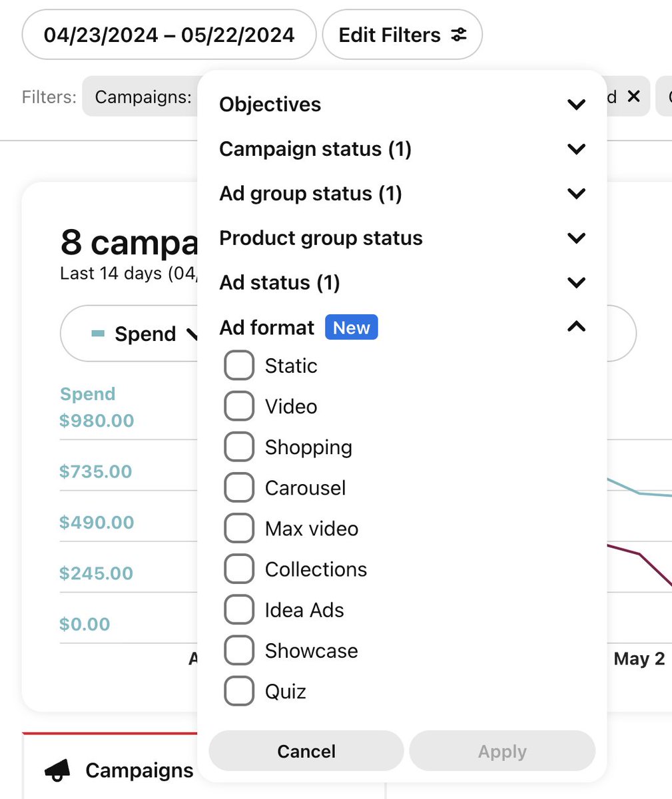
Task: Check the Idea Ads checkbox
Action: [x=239, y=609]
